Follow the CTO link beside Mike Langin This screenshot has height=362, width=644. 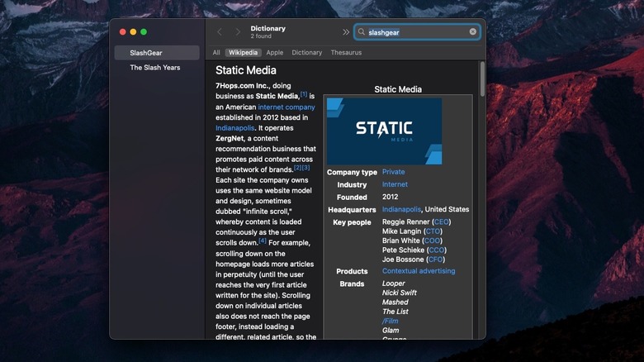[433, 231]
